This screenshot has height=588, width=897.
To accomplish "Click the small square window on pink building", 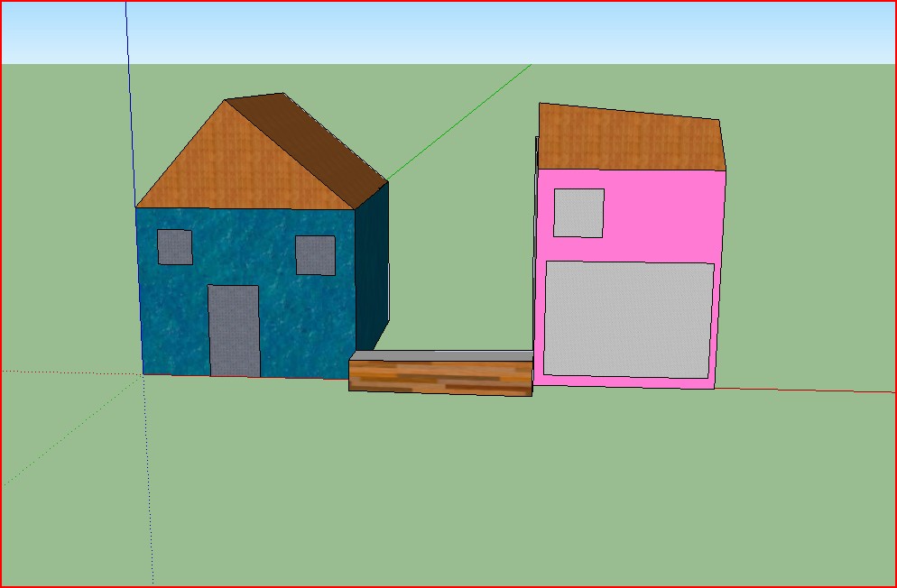I will click(x=578, y=213).
